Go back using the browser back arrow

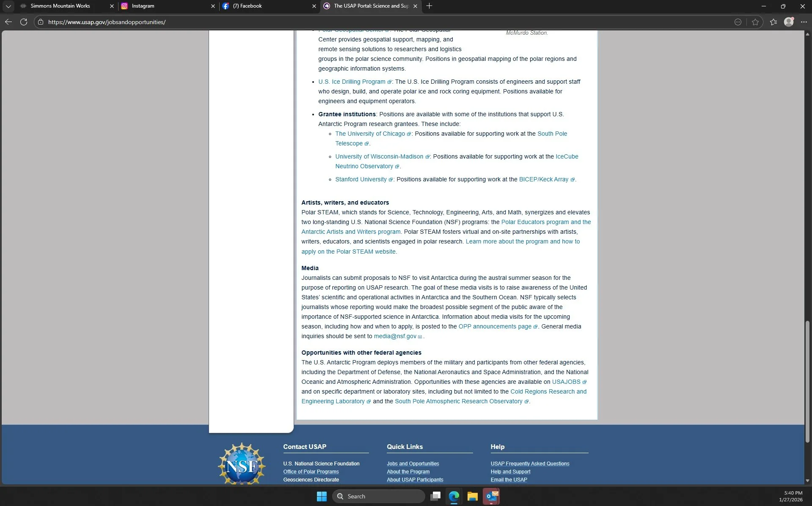[8, 22]
